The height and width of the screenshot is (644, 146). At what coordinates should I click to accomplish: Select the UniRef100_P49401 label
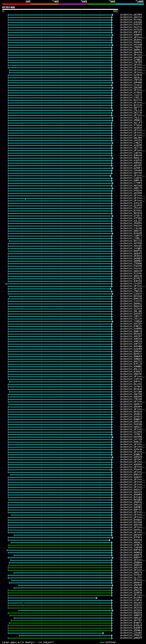pos(131,42)
